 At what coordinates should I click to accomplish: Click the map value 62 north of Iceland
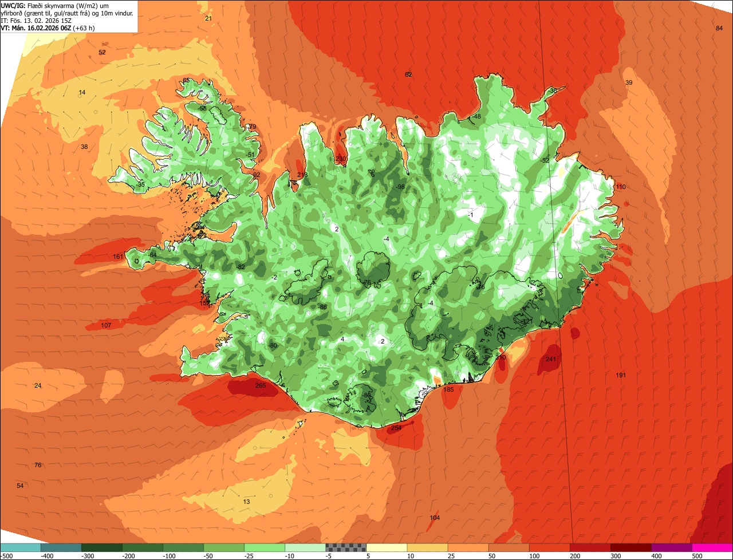(408, 74)
